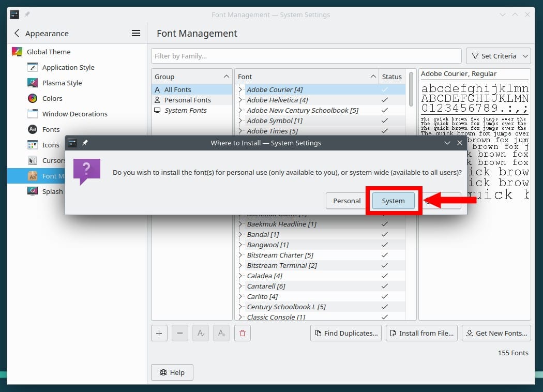Click the Filter by Family search field

[x=306, y=56]
